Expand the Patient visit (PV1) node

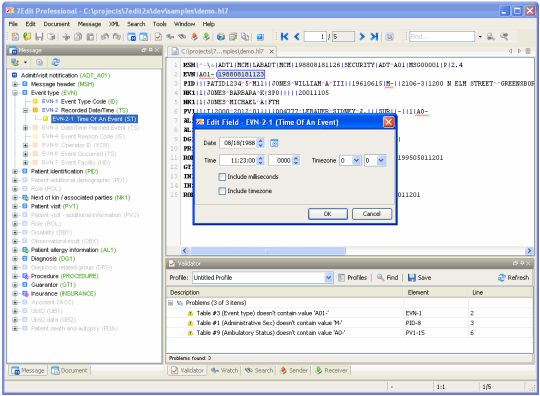(x=15, y=206)
